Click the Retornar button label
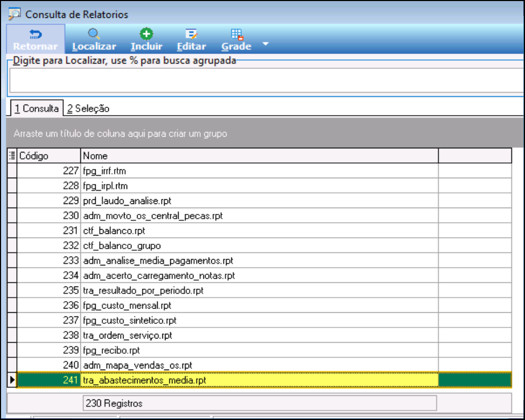Screen dimensions: 525x420 pyautogui.click(x=36, y=46)
